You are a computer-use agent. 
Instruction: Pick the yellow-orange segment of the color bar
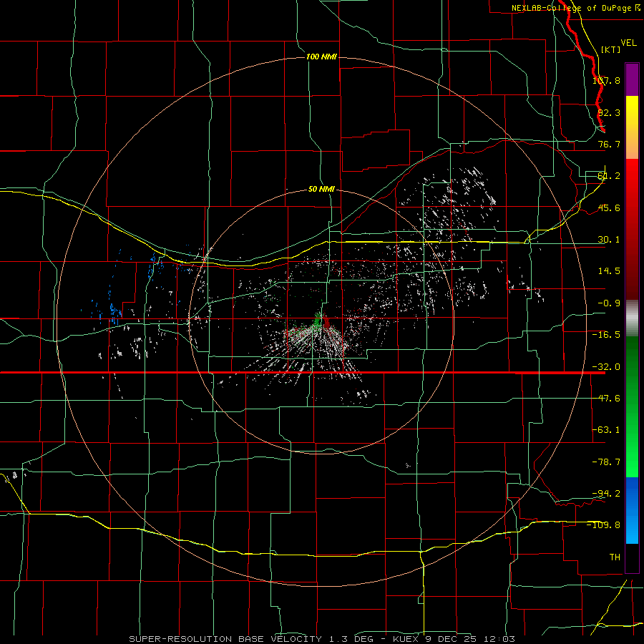click(x=632, y=127)
